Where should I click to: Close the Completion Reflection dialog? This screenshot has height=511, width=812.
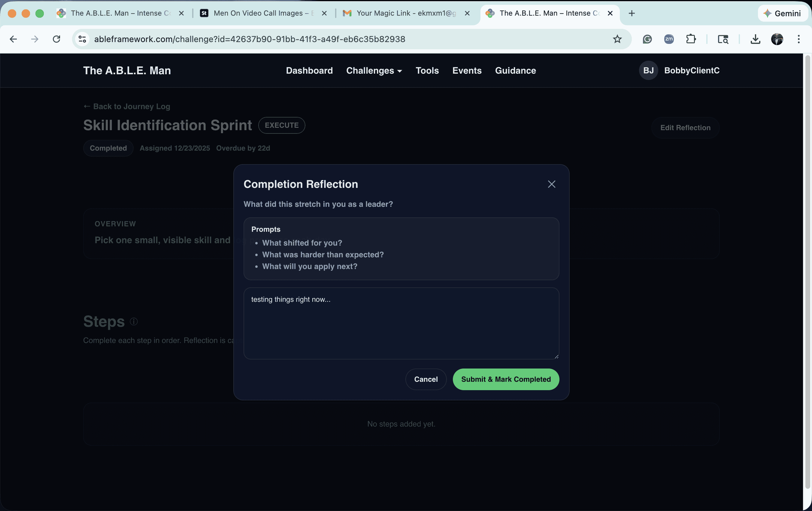(x=551, y=184)
